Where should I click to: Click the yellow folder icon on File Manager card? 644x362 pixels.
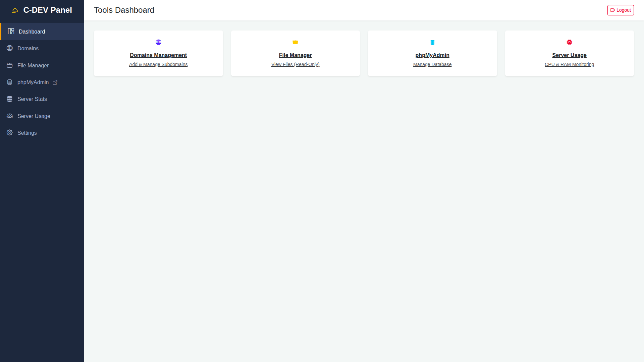295,42
